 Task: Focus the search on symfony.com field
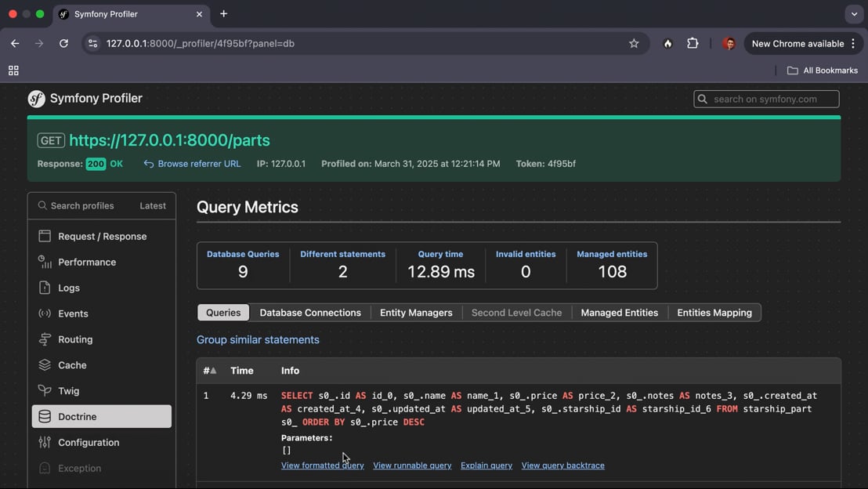767,99
